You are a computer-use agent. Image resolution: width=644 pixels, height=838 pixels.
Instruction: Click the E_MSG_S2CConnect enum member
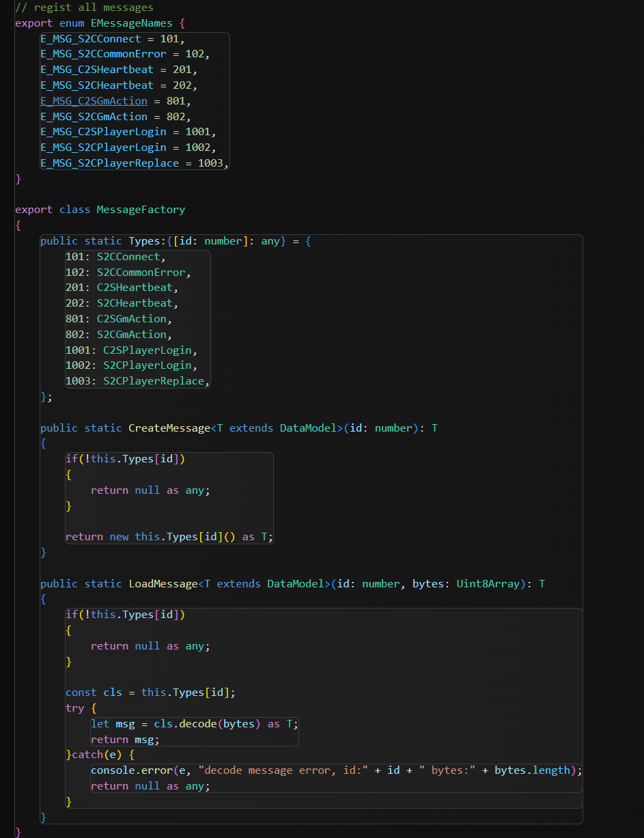(x=90, y=39)
